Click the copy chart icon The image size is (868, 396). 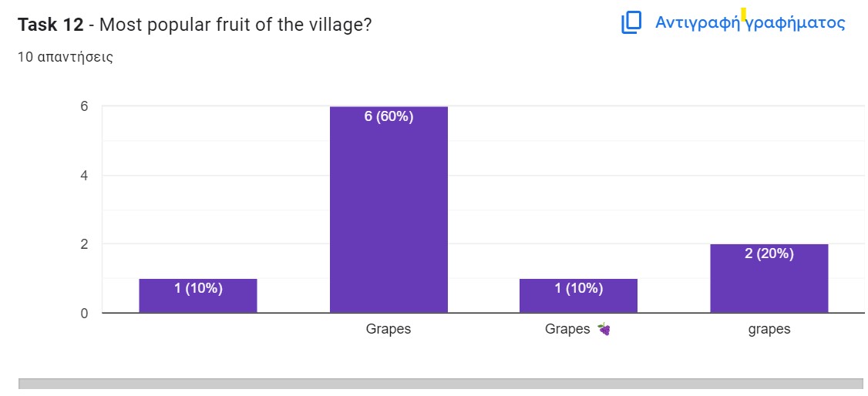click(631, 23)
